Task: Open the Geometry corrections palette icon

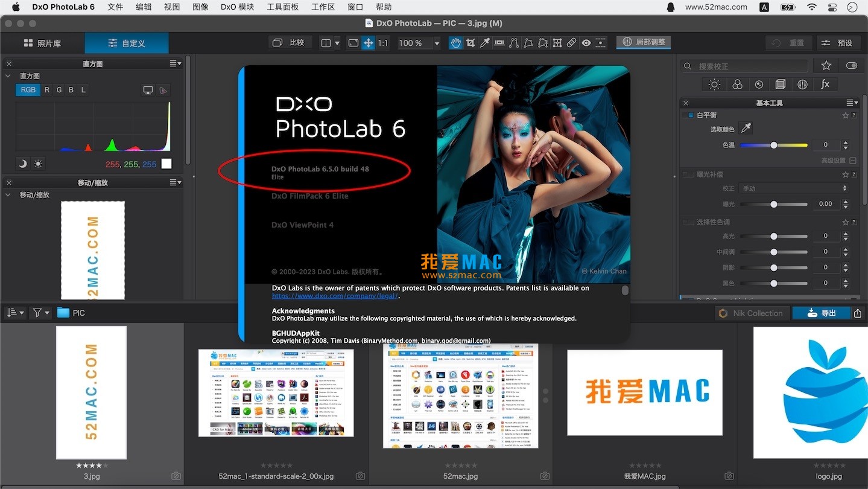Action: [781, 85]
